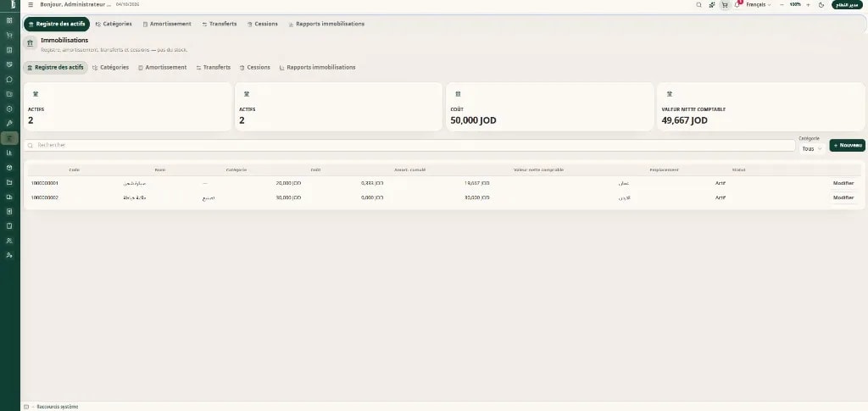Open the Français language dropdown
This screenshot has width=868, height=411.
tap(759, 4)
